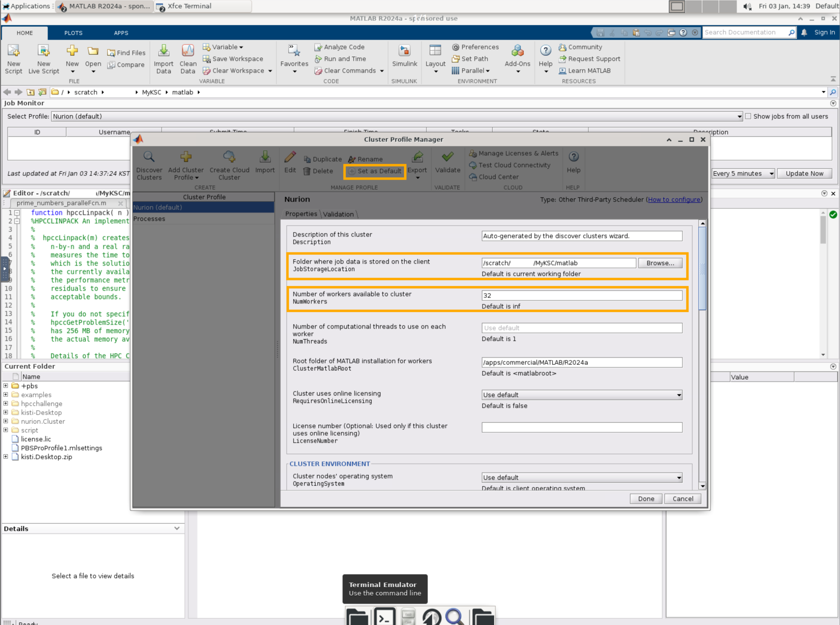840x625 pixels.
Task: Click Cancel button in profile manager
Action: (x=683, y=499)
